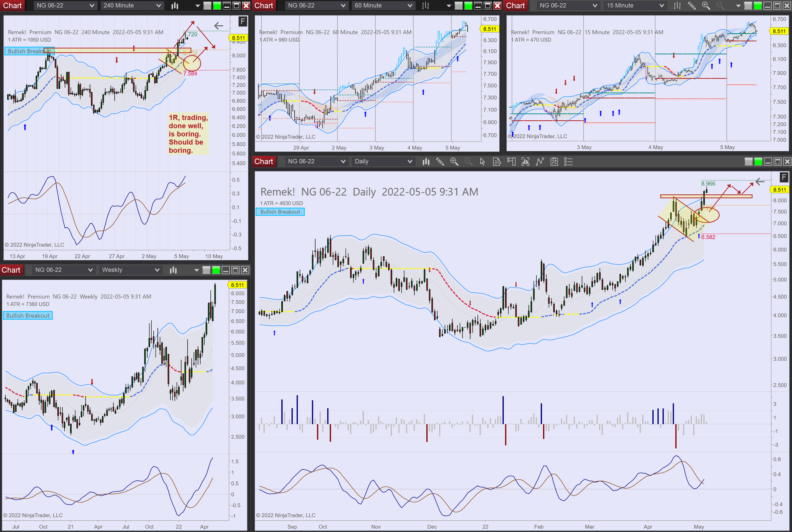Click Bullish Breakout label on Daily chart
792x532 pixels.
click(280, 212)
